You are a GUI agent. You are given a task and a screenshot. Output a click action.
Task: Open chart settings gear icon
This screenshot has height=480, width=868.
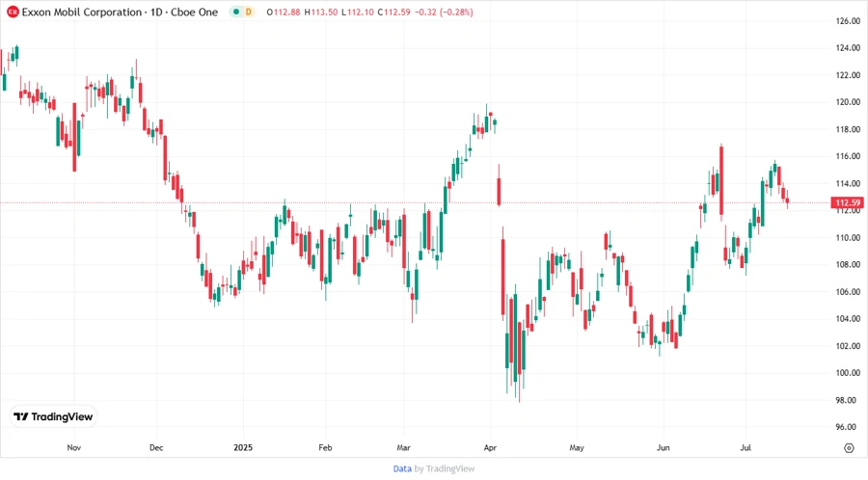click(849, 448)
